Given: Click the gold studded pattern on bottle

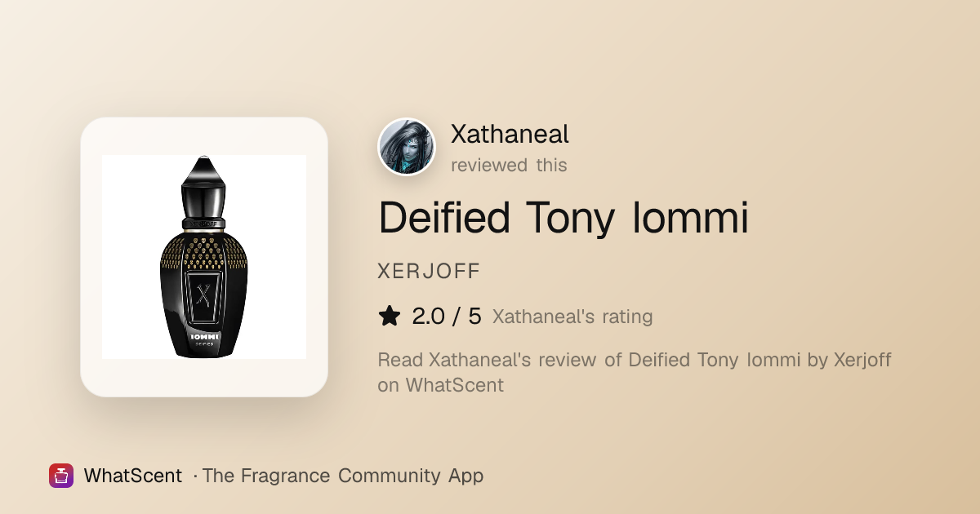Looking at the screenshot, I should tap(203, 256).
